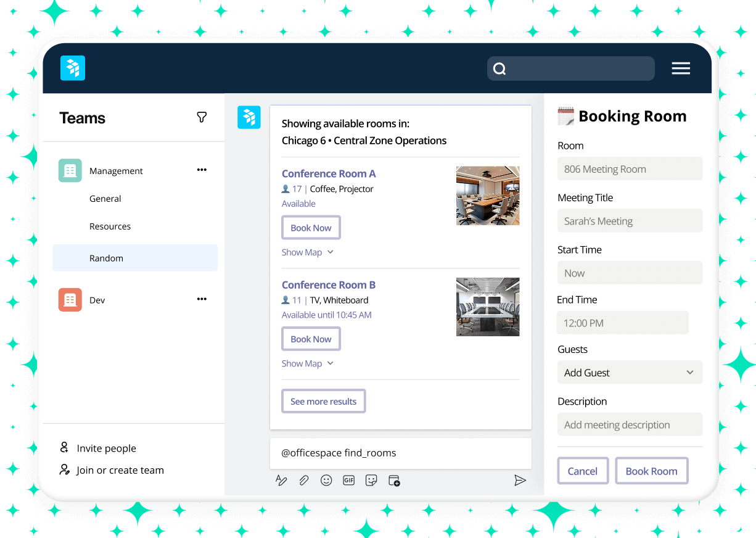Open the Management team options ellipsis
Screen dimensions: 756x538
[x=202, y=170]
